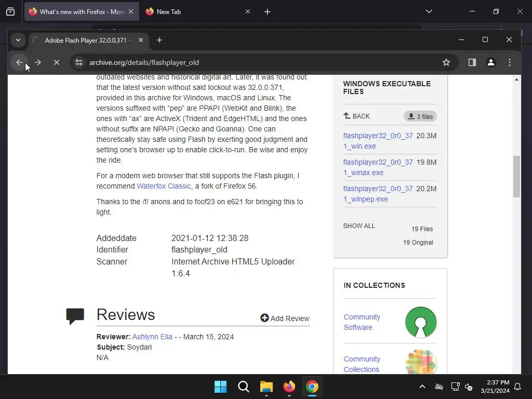Click the OneDrive cloud tray icon
The width and height of the screenshot is (532, 399).
[x=439, y=387]
